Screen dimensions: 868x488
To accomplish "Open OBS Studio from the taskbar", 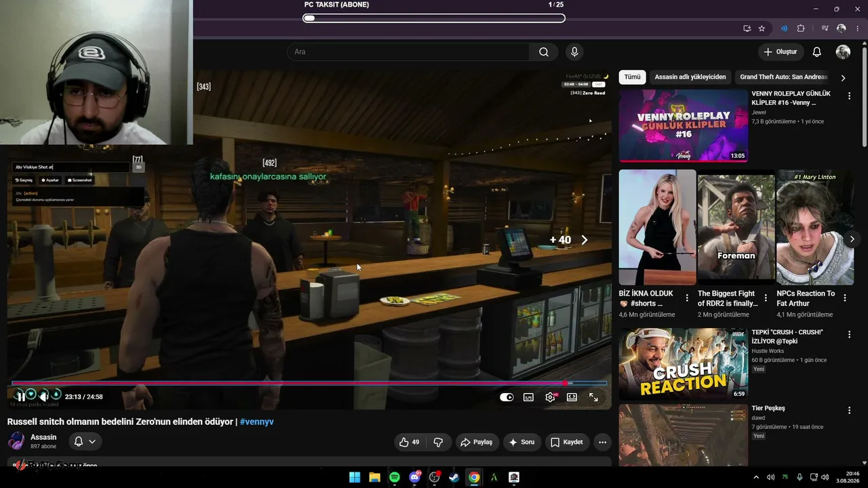I will point(435,477).
